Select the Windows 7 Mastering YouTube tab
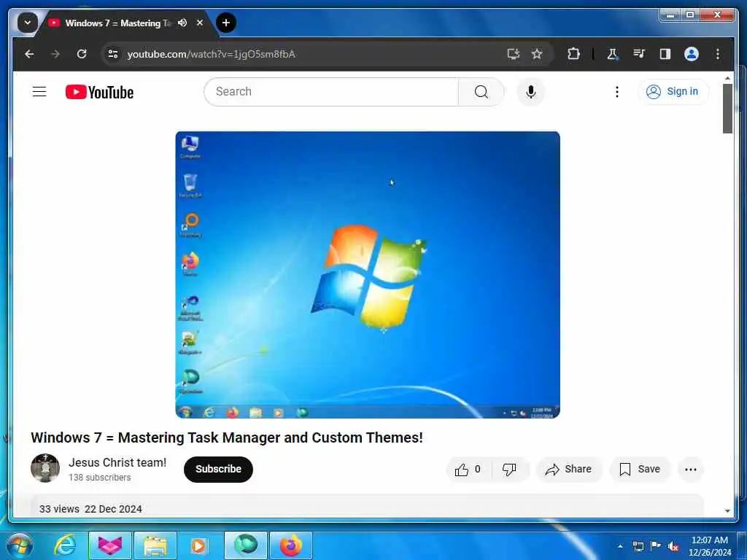The width and height of the screenshot is (747, 560). tap(117, 23)
